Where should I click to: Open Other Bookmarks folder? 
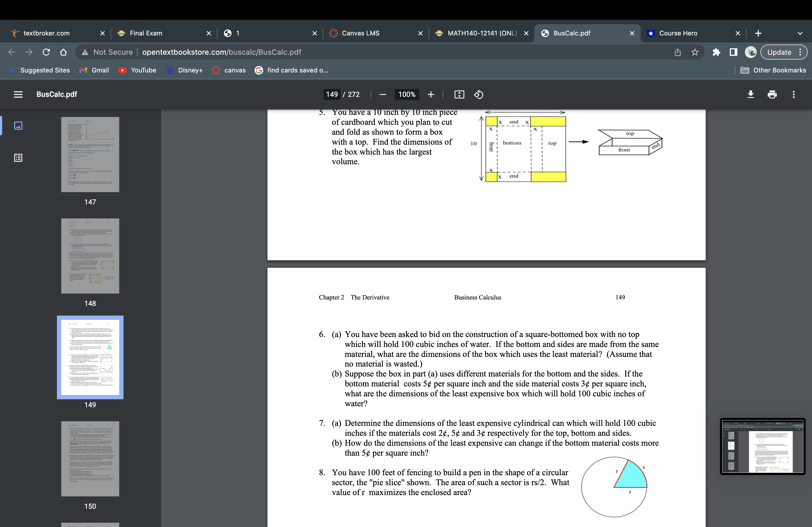773,70
